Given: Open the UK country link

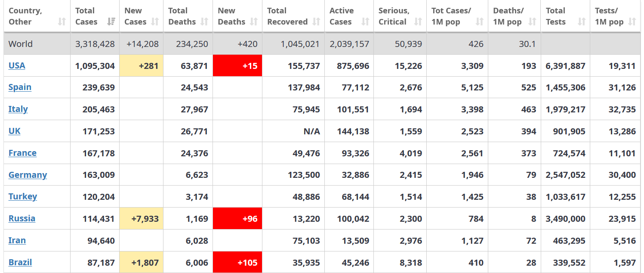Looking at the screenshot, I should [15, 131].
